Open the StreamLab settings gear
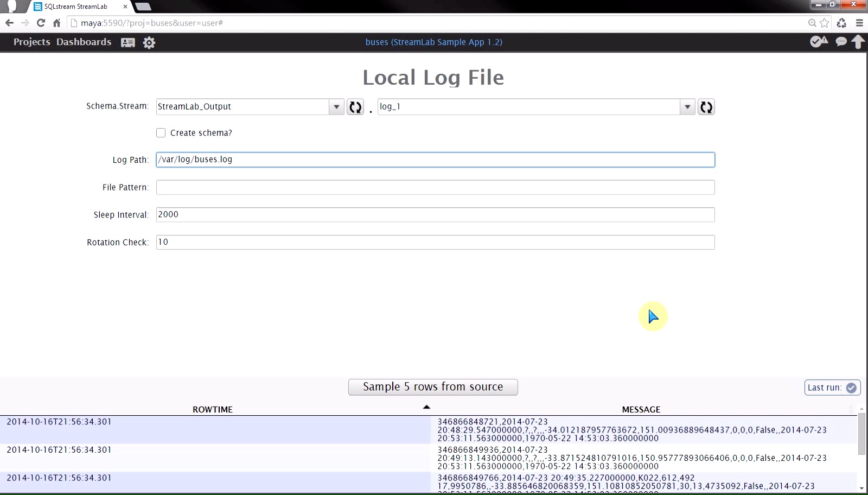This screenshot has height=495, width=868. pyautogui.click(x=149, y=42)
